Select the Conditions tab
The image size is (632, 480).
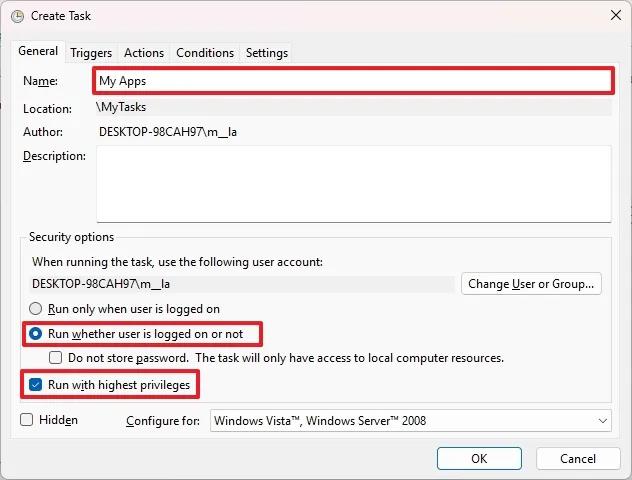click(x=205, y=53)
